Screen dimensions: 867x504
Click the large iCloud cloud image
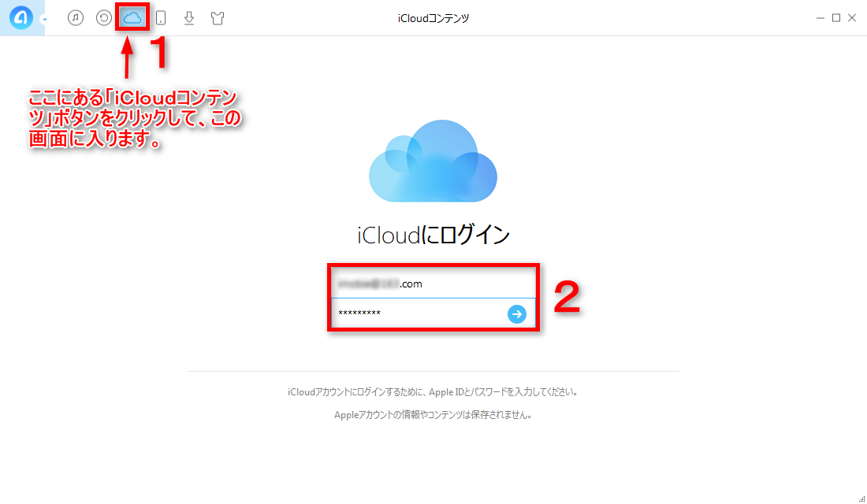click(x=433, y=161)
